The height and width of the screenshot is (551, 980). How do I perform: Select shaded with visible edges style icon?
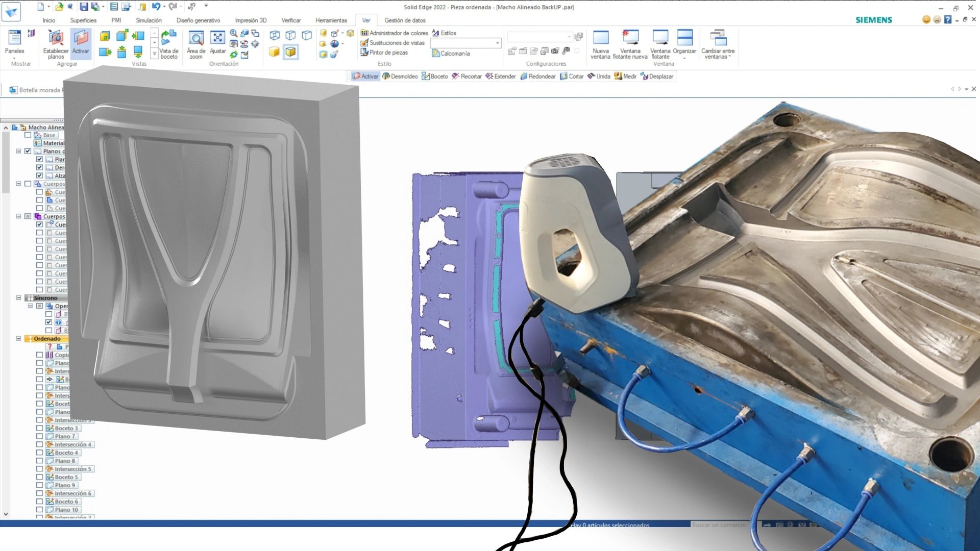coord(290,52)
